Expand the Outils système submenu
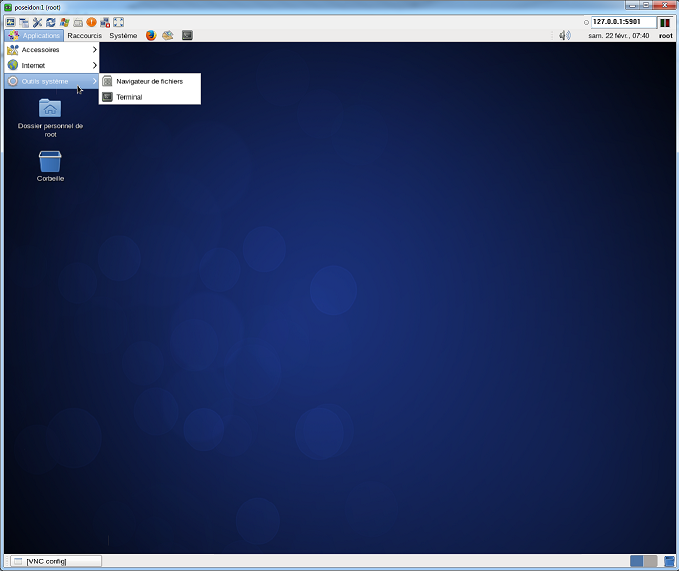Image resolution: width=679 pixels, height=571 pixels. 50,81
